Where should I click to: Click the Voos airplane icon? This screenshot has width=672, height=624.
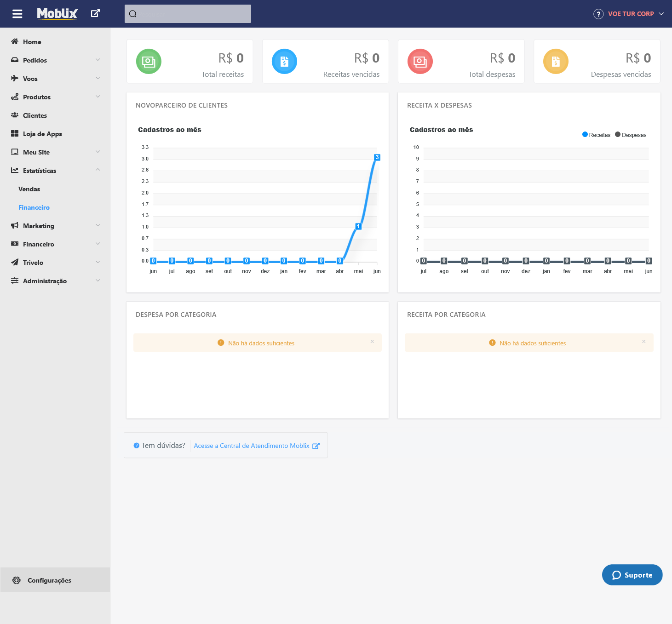[15, 78]
